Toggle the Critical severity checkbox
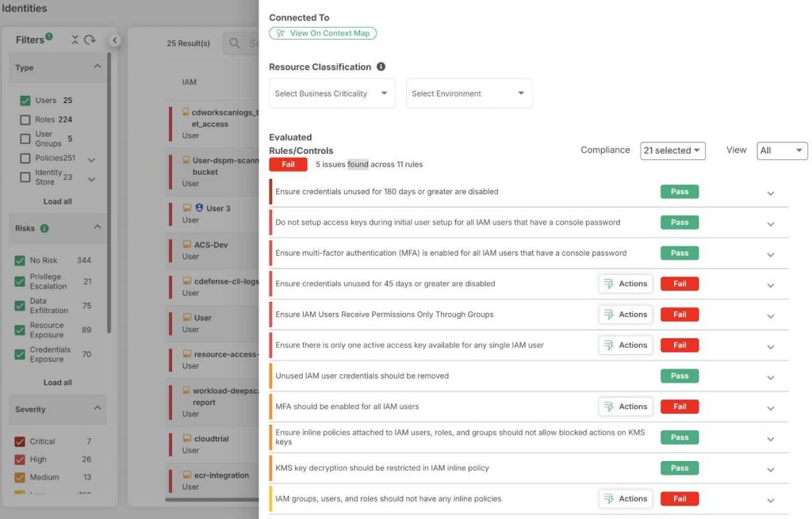Image resolution: width=812 pixels, height=519 pixels. (21, 441)
